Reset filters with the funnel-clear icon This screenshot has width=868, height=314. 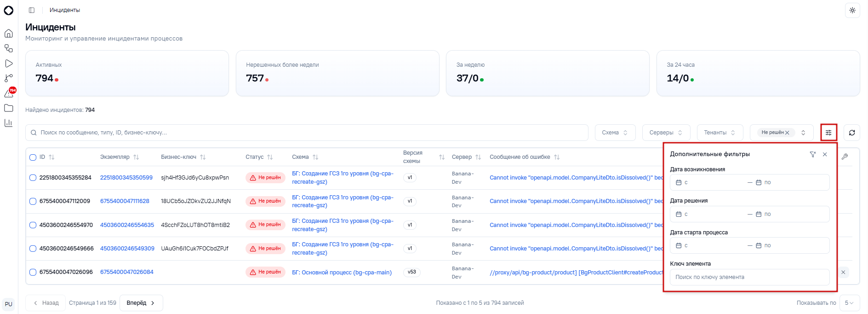pos(813,154)
